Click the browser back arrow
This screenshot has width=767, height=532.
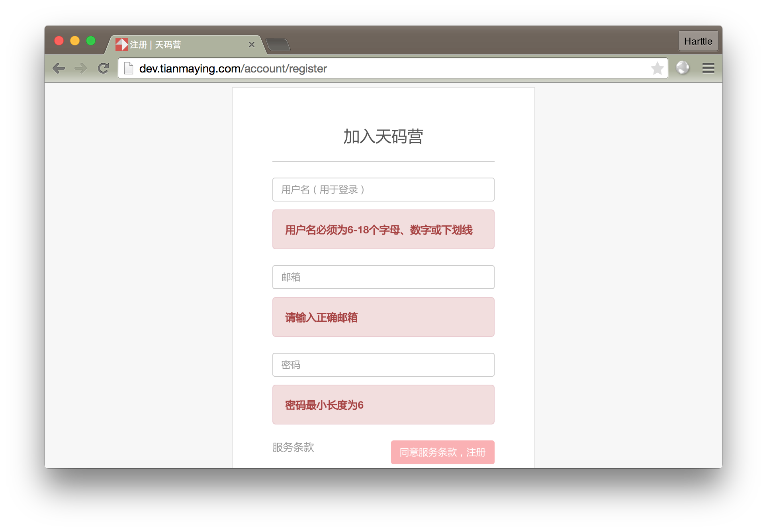[59, 68]
